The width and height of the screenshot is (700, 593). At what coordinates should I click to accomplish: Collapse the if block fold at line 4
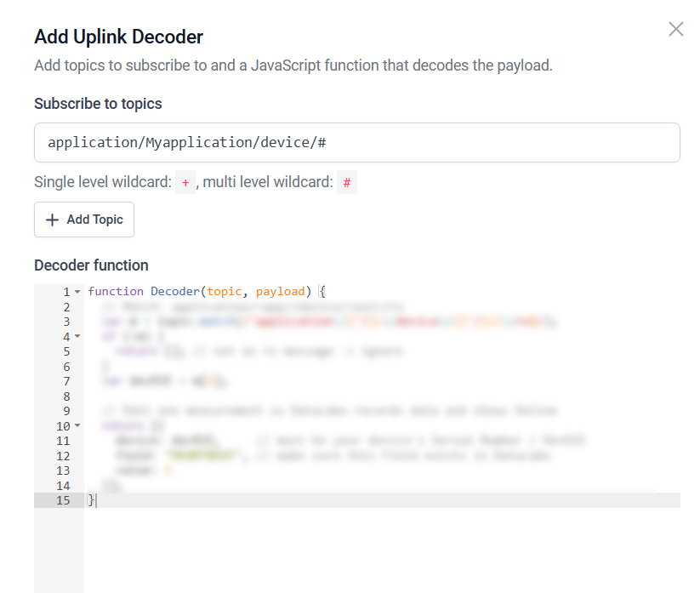point(77,337)
